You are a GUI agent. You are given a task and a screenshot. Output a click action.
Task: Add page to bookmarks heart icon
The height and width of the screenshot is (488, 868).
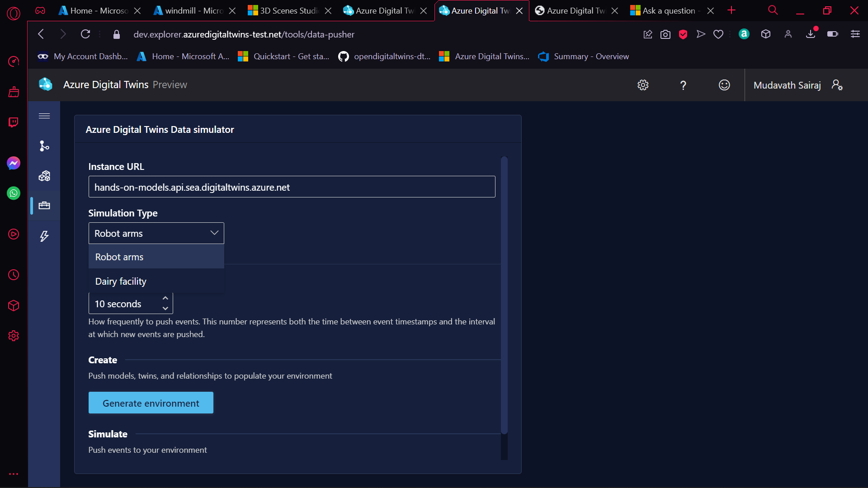click(x=718, y=34)
